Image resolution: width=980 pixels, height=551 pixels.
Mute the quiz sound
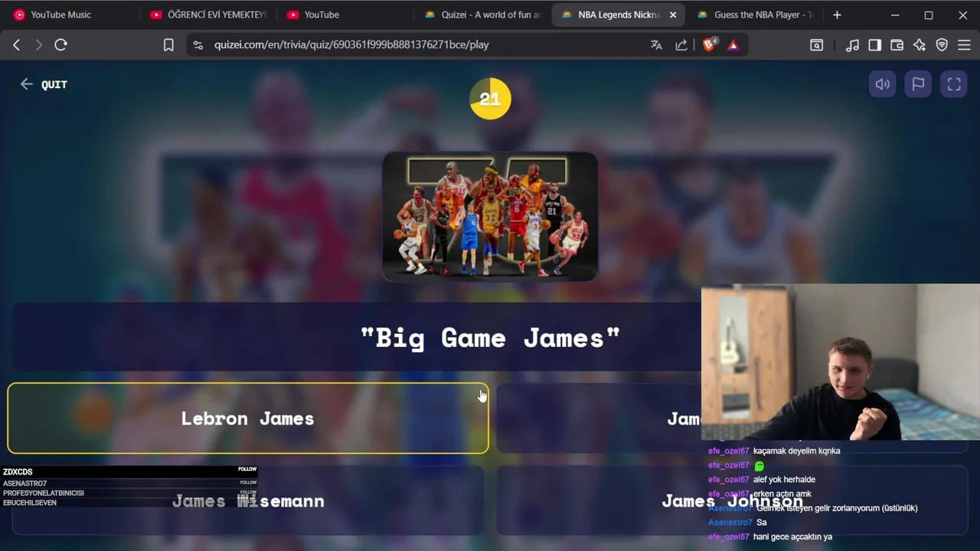pos(883,84)
